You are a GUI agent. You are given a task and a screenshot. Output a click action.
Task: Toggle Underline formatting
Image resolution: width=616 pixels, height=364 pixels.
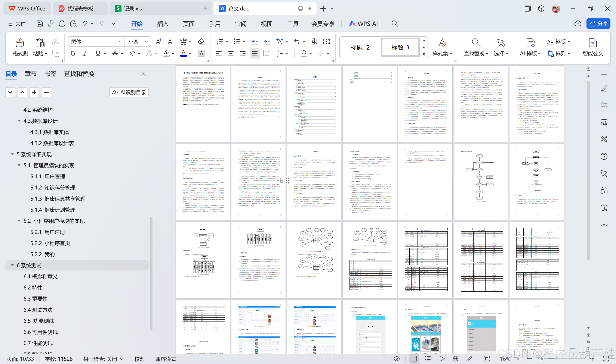click(98, 53)
